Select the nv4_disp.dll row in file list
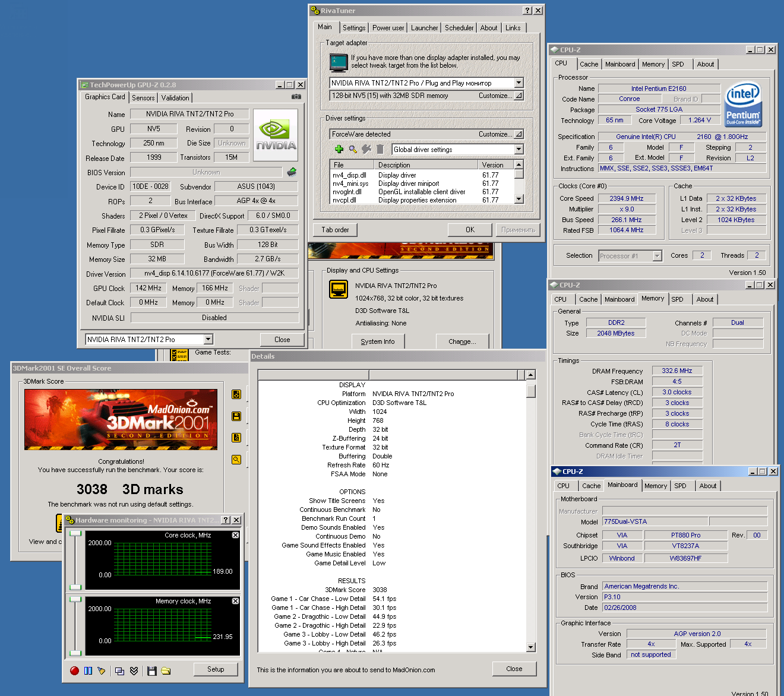This screenshot has height=696, width=784. coord(422,175)
